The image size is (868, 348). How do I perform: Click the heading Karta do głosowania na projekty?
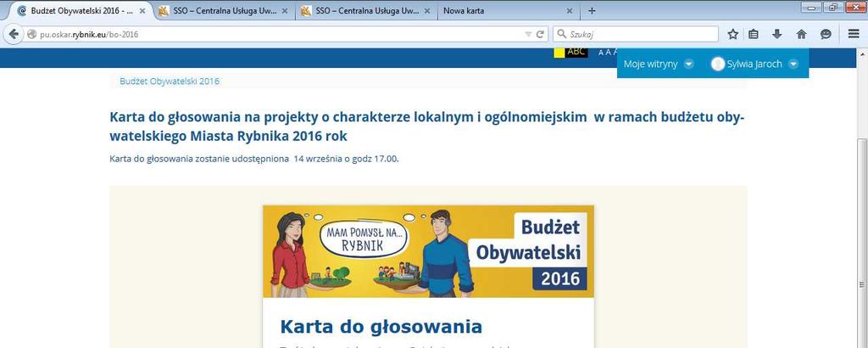point(428,126)
